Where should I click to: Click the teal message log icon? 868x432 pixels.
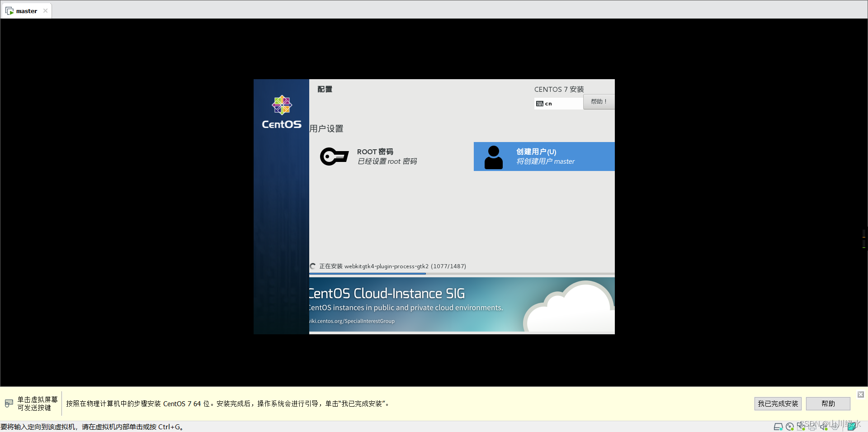tap(852, 426)
